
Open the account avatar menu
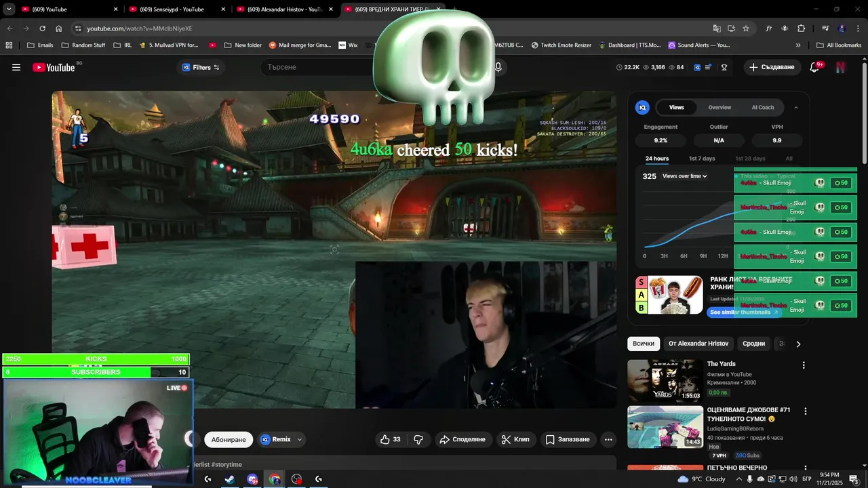click(841, 67)
